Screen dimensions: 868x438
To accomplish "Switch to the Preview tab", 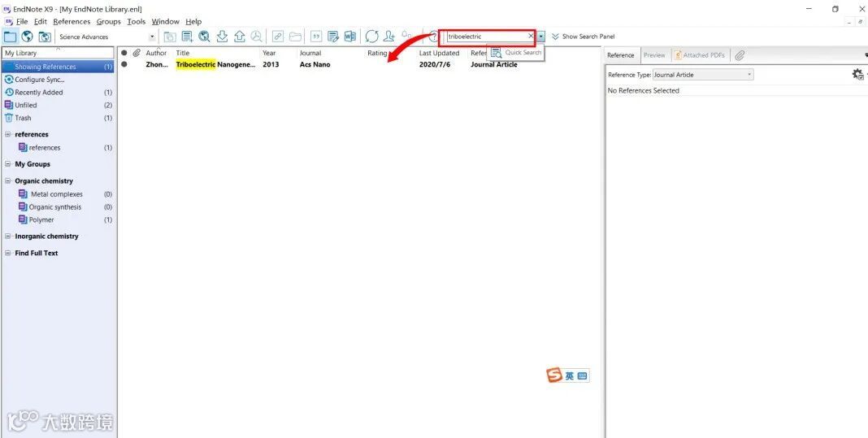I will pos(654,55).
